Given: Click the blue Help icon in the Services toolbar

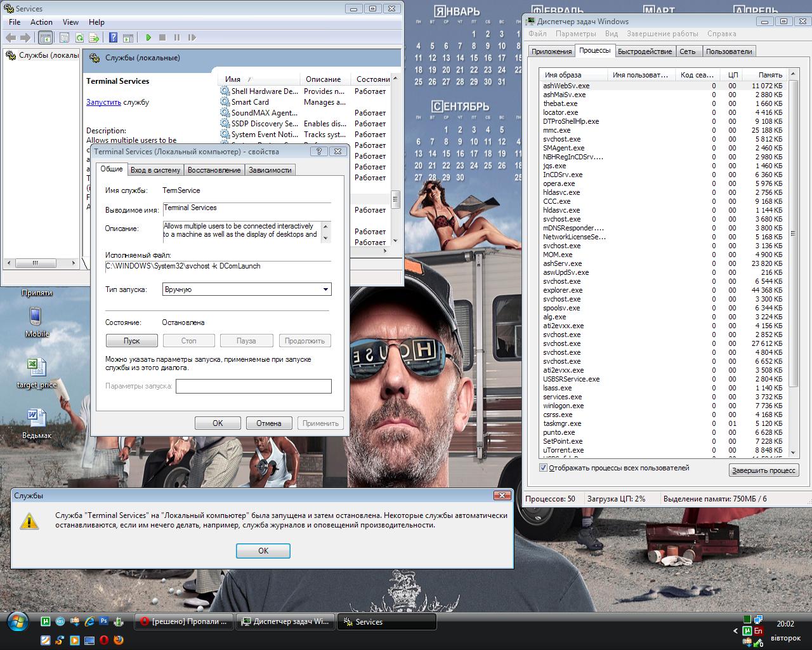Looking at the screenshot, I should pos(113,38).
